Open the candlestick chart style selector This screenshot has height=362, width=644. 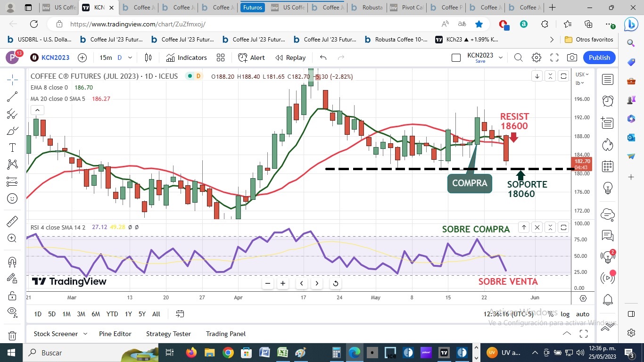click(148, 58)
